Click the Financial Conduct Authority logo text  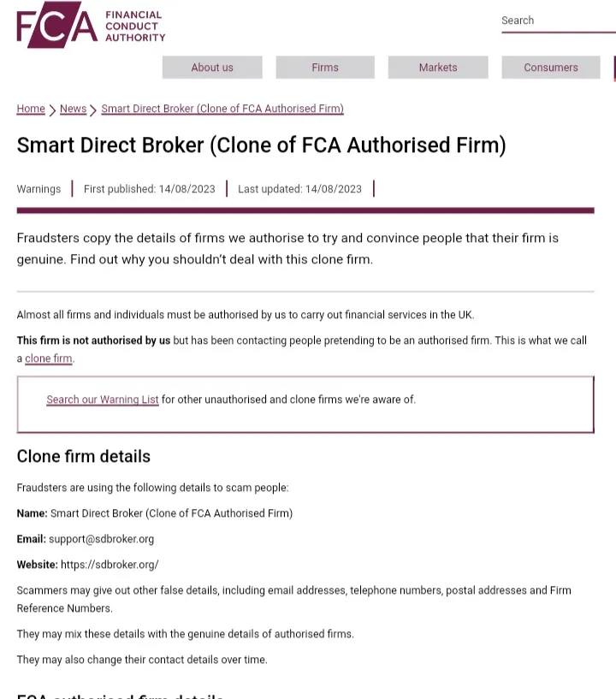pos(135,27)
